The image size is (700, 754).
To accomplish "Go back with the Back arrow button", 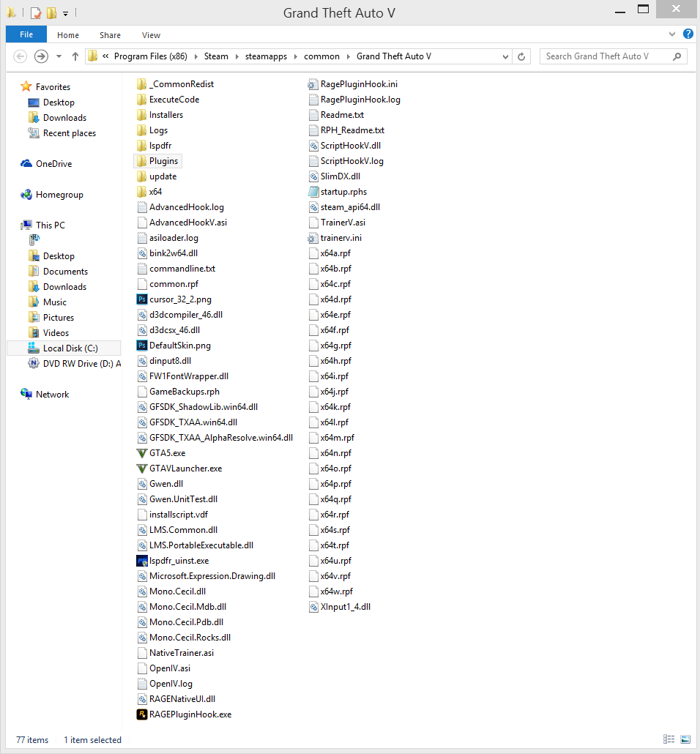I will tap(21, 56).
